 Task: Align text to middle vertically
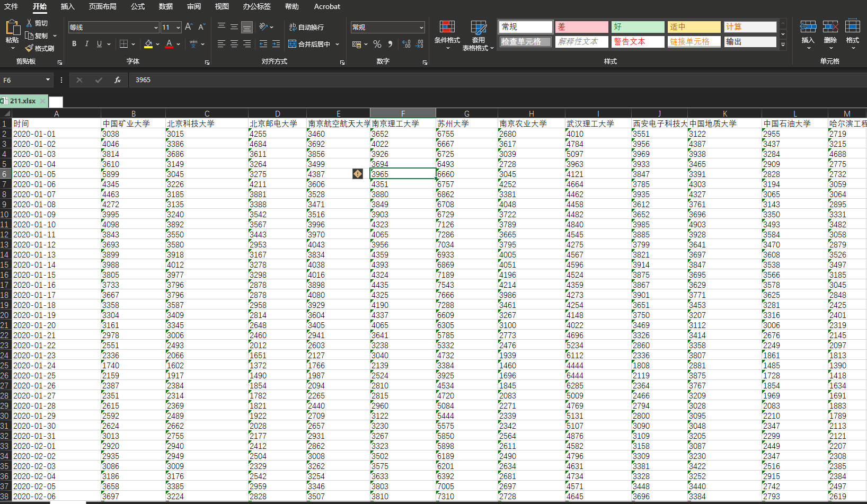(x=234, y=26)
